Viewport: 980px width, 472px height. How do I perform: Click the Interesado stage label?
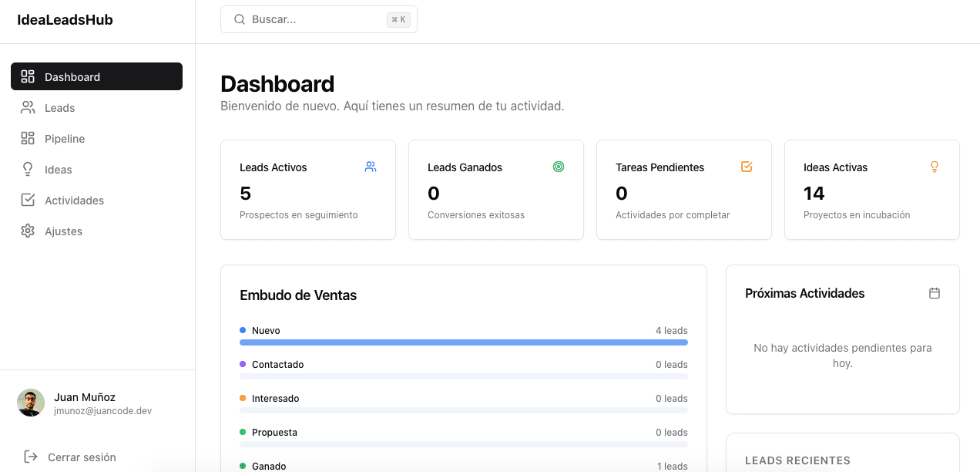tap(275, 398)
